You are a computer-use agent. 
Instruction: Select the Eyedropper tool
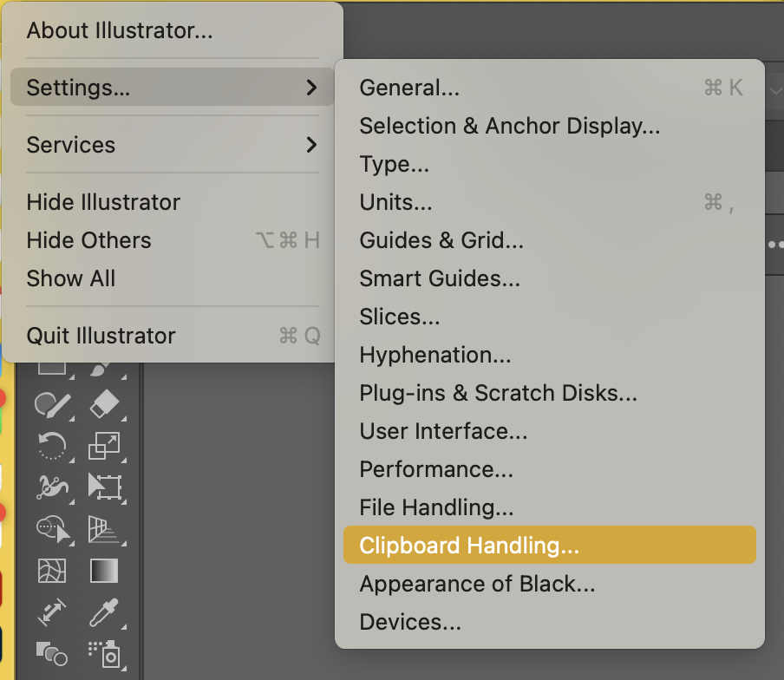[x=104, y=612]
